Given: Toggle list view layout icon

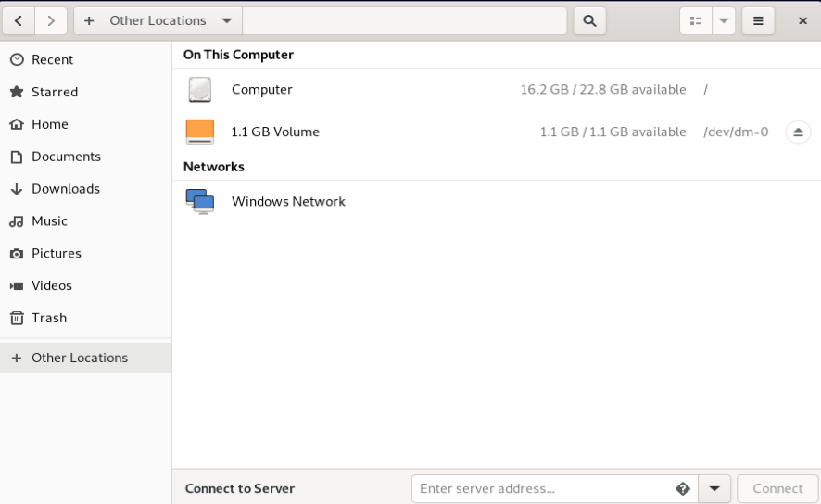Looking at the screenshot, I should pyautogui.click(x=696, y=21).
